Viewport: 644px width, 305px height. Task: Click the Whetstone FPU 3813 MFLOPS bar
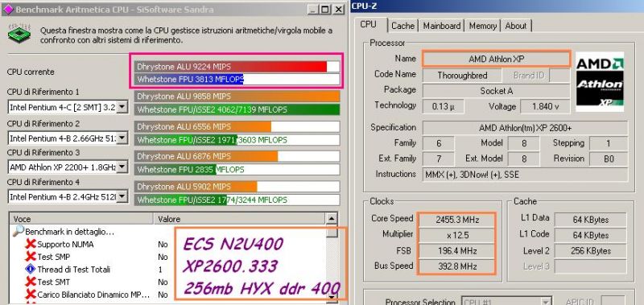click(x=237, y=79)
